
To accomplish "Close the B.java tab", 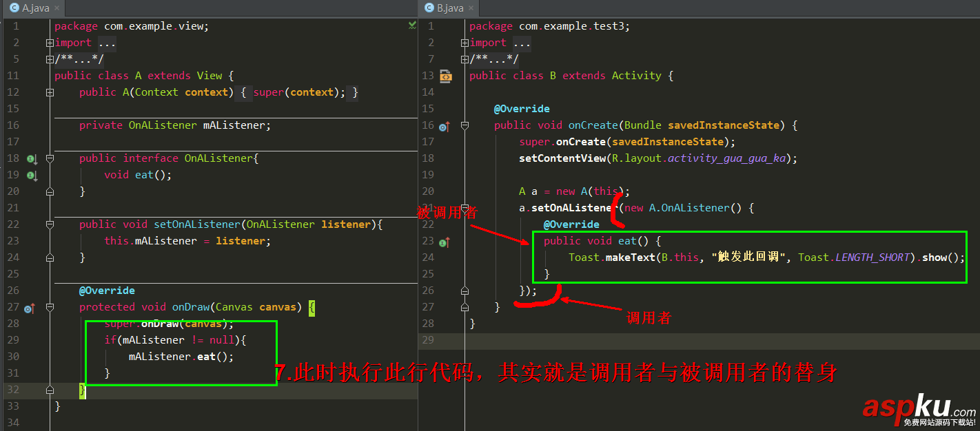I will pos(472,9).
